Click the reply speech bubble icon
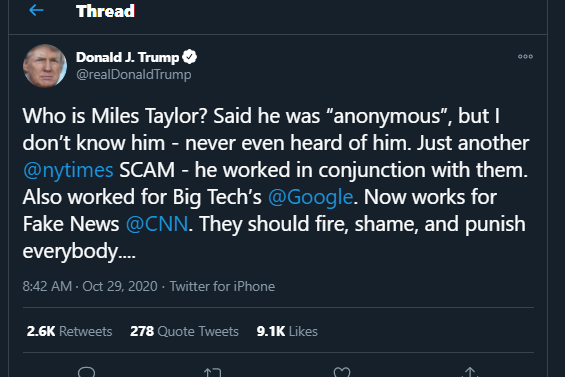The height and width of the screenshot is (377, 565). pyautogui.click(x=86, y=372)
